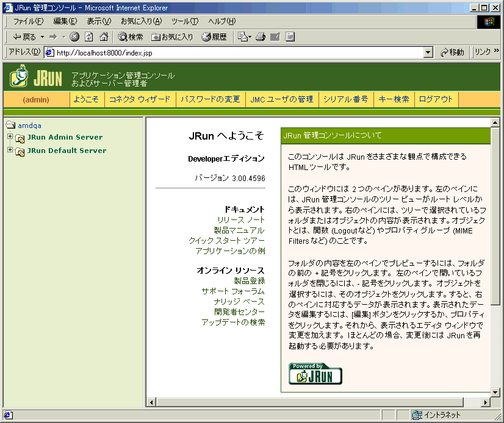Click the page icon in address bar

pyautogui.click(x=49, y=52)
